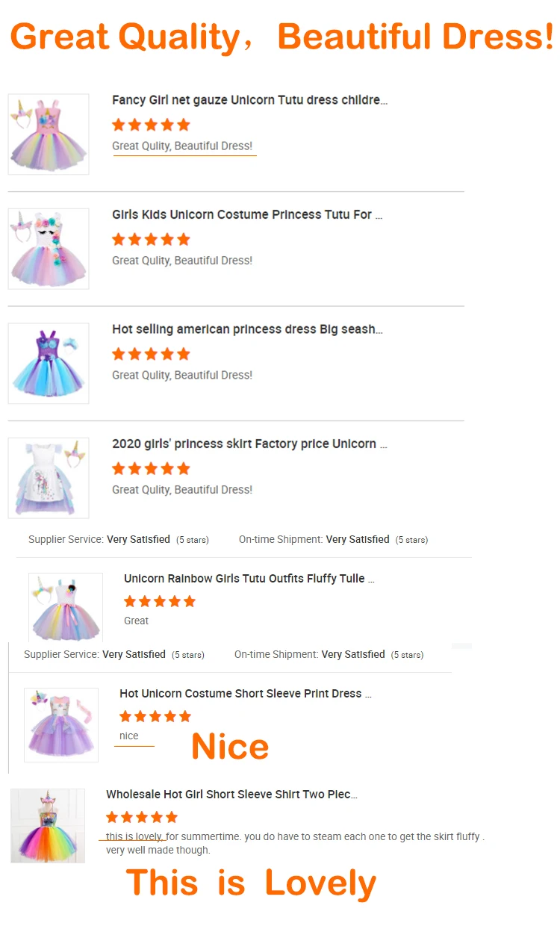Open the Fancy Girl net gauze Unicorn Tutu dress link

pos(249,100)
